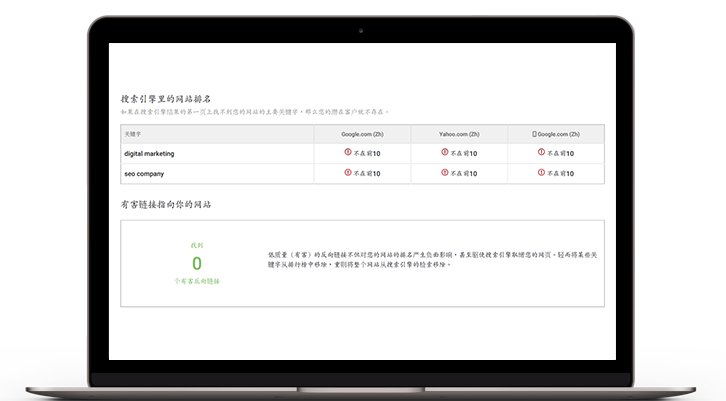The width and height of the screenshot is (726, 401).
Task: Click warning icon for digital marketing on Google.com
Action: [347, 153]
